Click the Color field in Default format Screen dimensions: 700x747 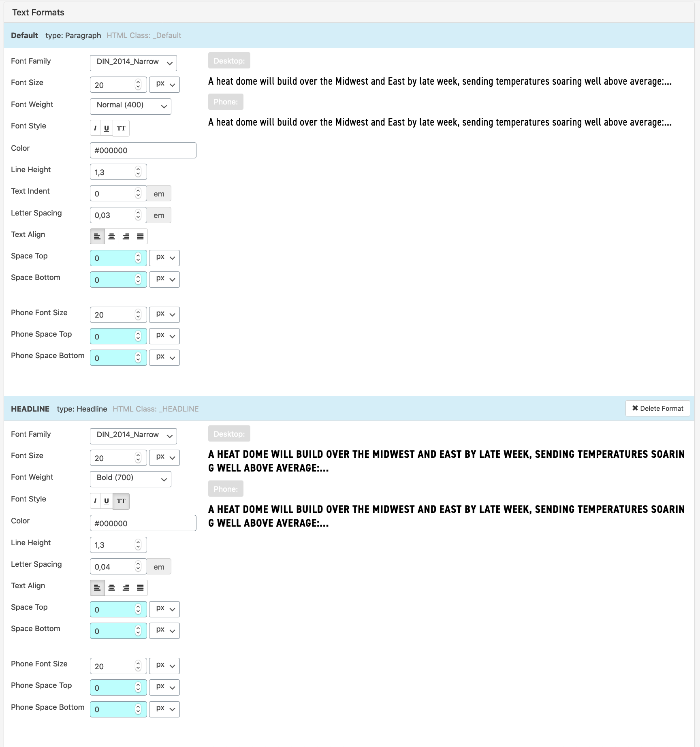tap(143, 150)
